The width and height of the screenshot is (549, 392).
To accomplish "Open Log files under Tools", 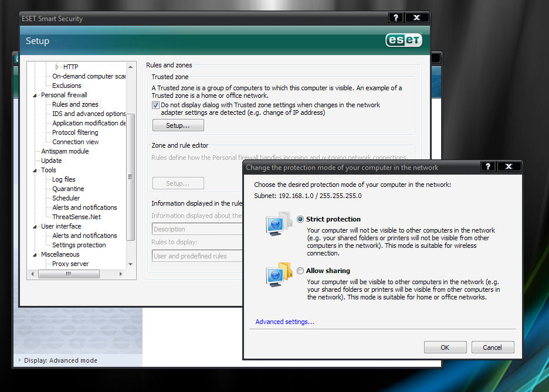I will point(64,179).
